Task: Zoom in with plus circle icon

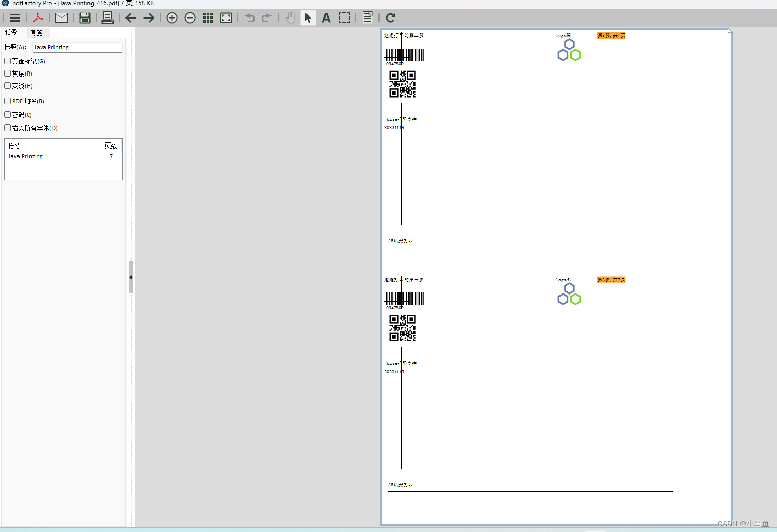Action: coord(172,18)
